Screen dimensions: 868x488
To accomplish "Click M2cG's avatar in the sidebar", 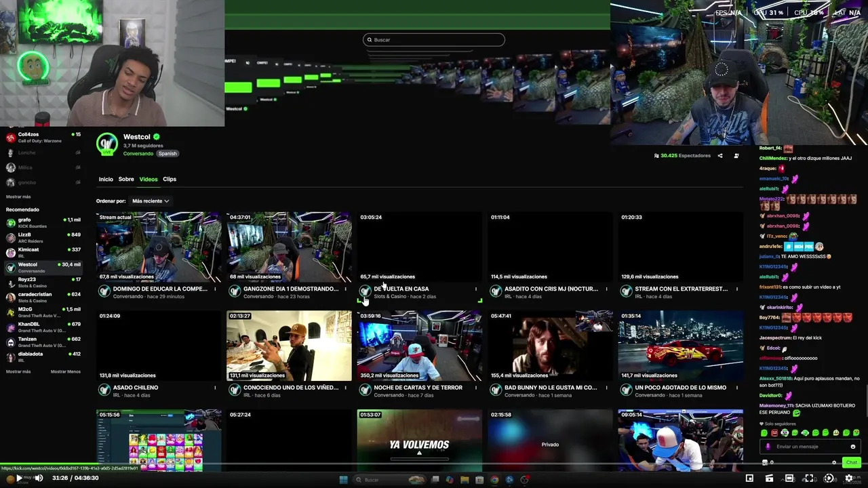I will [11, 312].
